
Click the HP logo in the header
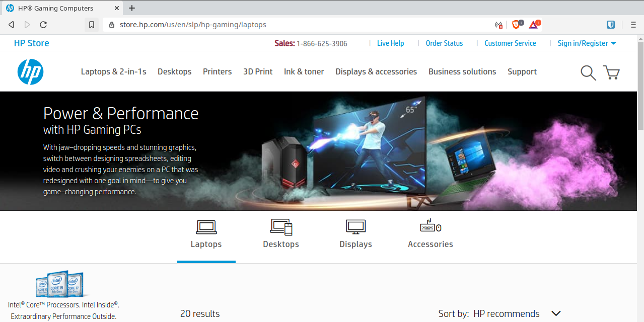point(30,72)
